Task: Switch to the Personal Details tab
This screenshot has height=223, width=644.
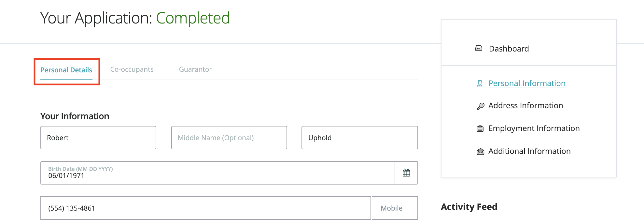Action: click(x=66, y=70)
